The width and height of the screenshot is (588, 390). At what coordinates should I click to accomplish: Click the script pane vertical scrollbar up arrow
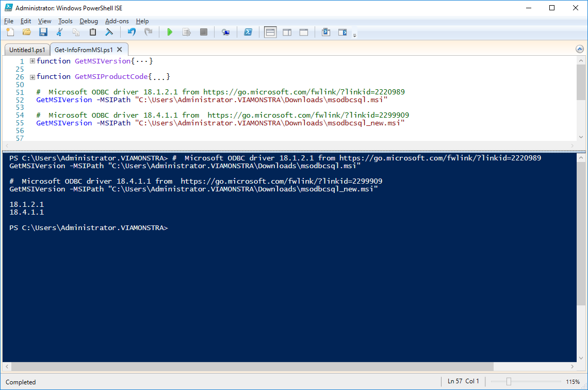pos(581,60)
